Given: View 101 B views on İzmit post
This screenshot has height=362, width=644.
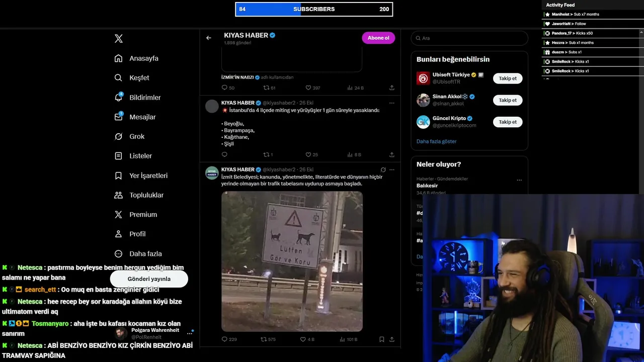Looking at the screenshot, I should [x=348, y=339].
